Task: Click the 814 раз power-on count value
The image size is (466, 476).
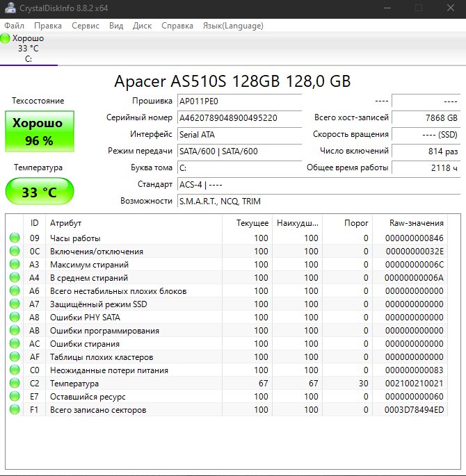Action: pyautogui.click(x=426, y=151)
